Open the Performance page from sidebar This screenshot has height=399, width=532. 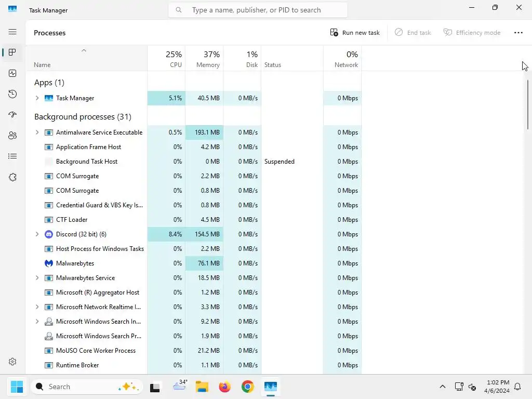12,73
